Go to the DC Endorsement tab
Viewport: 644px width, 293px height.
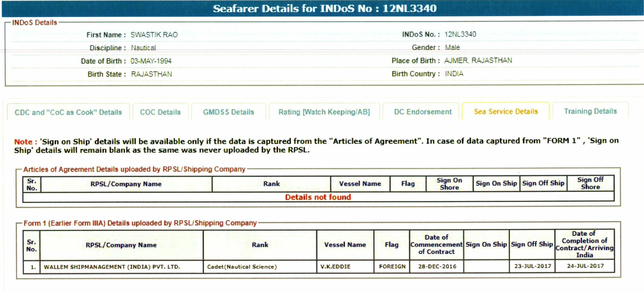pos(423,112)
